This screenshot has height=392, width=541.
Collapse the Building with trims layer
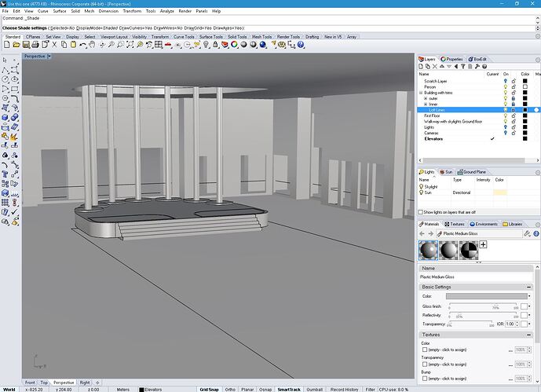point(421,93)
